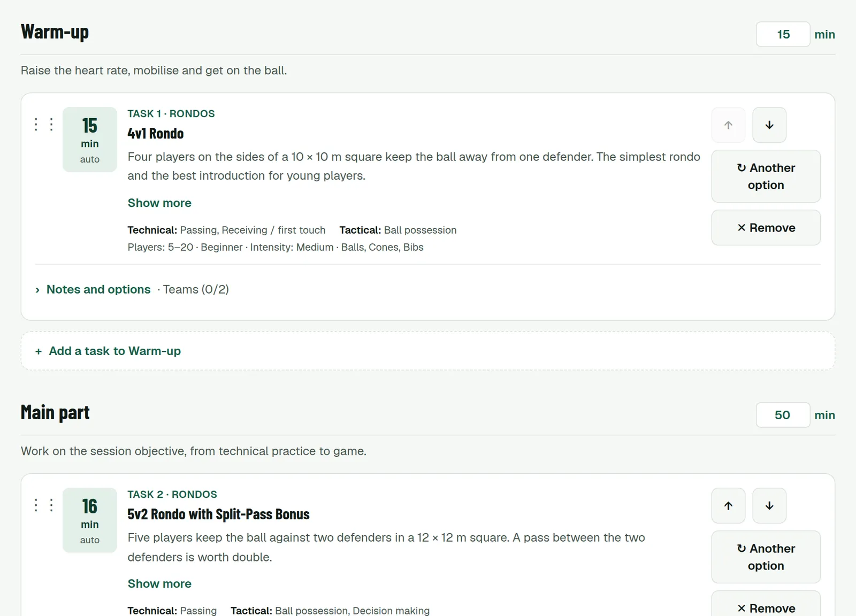
Task: Move 5v2 Rondo task up
Action: pyautogui.click(x=728, y=506)
